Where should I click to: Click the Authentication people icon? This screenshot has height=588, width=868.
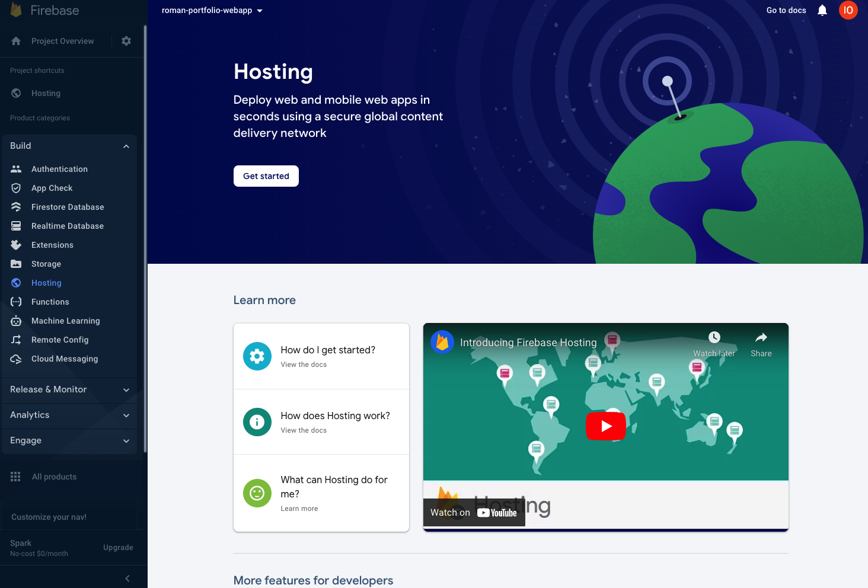(x=16, y=169)
